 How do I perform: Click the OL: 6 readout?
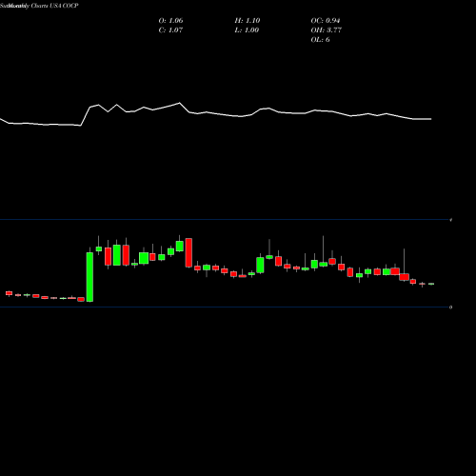click(x=320, y=40)
